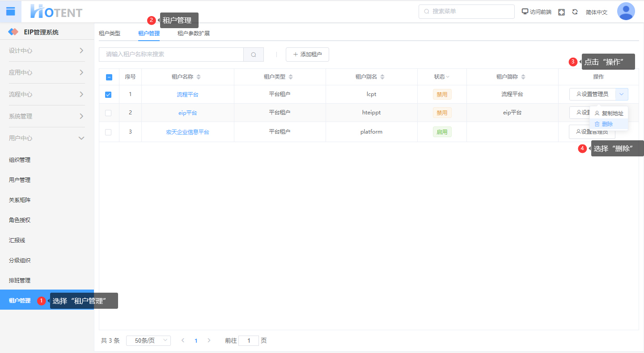This screenshot has height=353, width=644.
Task: Check the eip平台 row checkbox
Action: click(x=108, y=113)
